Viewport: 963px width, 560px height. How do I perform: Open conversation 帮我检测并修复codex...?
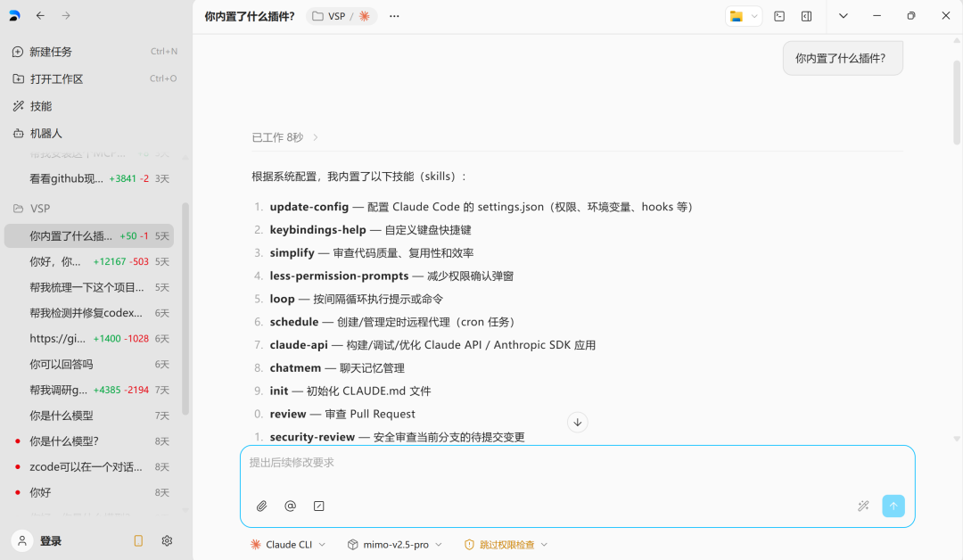[89, 313]
